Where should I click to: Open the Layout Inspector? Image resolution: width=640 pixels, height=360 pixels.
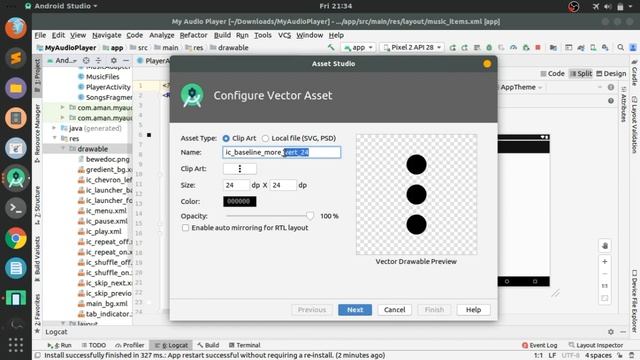(596, 345)
